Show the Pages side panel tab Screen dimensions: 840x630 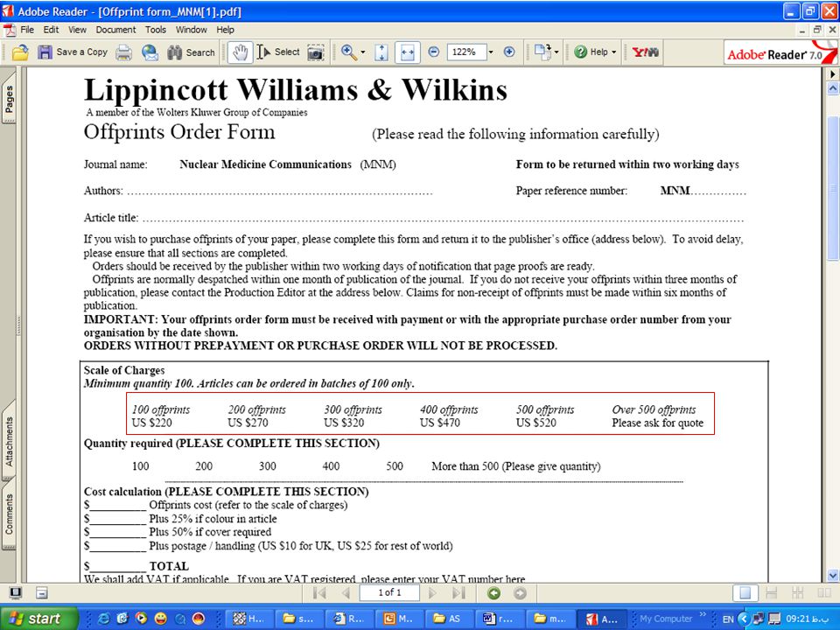click(x=9, y=99)
